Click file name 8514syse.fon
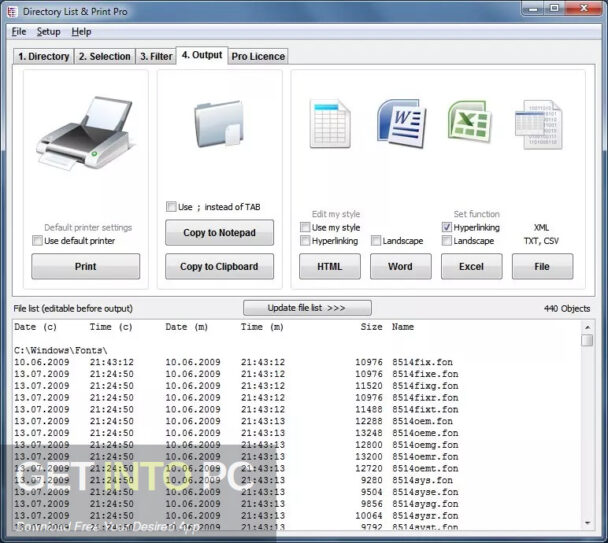 click(425, 492)
